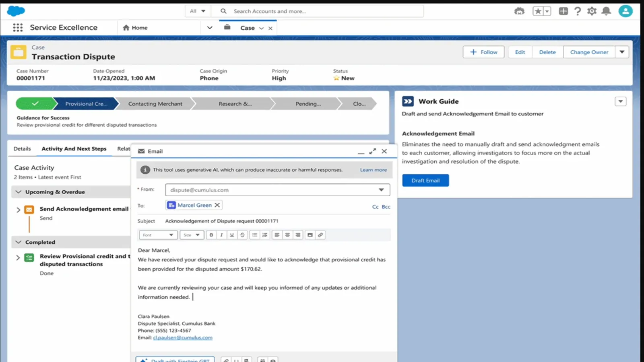Click the Delete button
The image size is (644, 362).
coord(547,52)
